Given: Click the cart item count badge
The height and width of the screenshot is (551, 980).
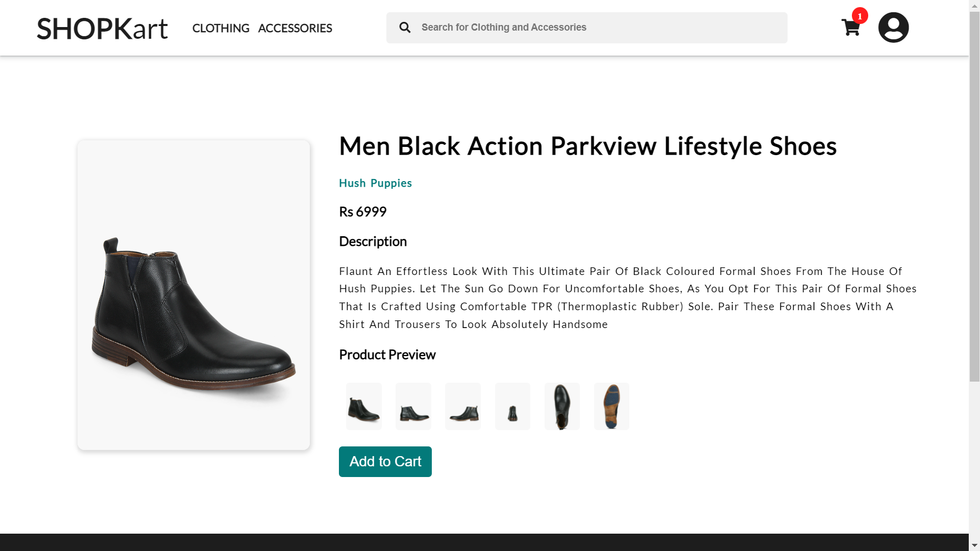Looking at the screenshot, I should pos(860,16).
